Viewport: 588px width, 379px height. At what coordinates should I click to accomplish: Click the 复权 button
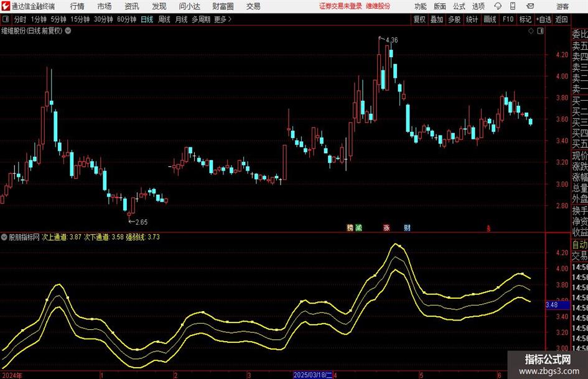pyautogui.click(x=419, y=19)
